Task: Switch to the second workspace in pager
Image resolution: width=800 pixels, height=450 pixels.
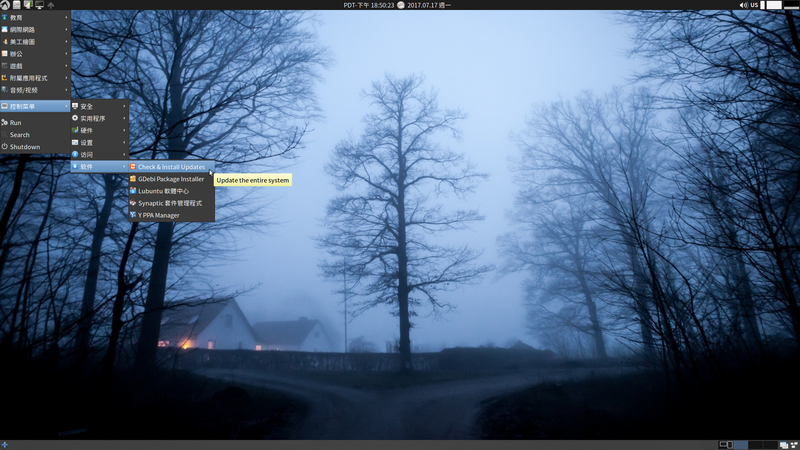Action: 740,444
